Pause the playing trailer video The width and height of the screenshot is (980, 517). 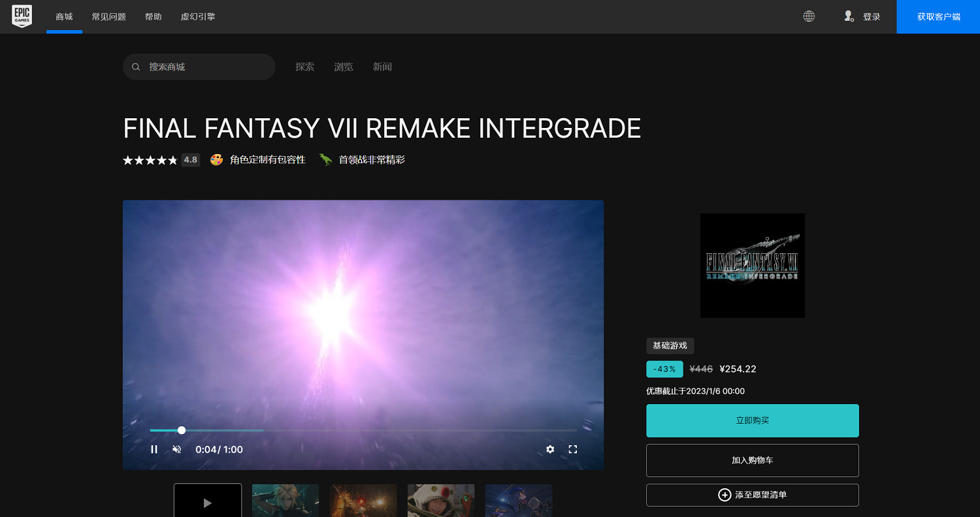154,449
